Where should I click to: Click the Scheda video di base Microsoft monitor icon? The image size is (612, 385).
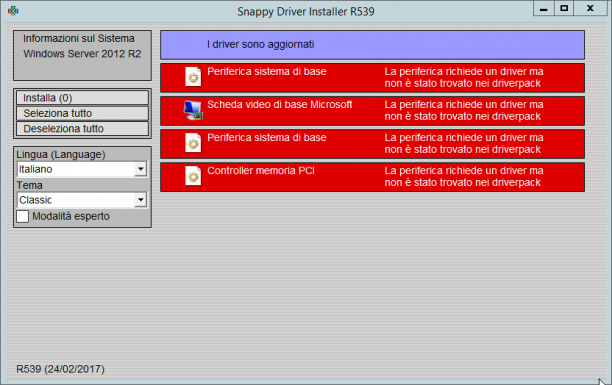click(x=193, y=111)
